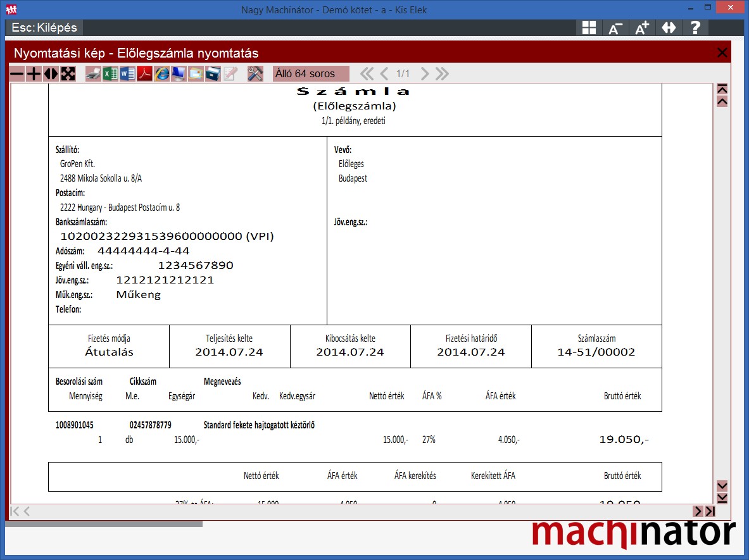Increase font size with A+ icon

coord(642,28)
